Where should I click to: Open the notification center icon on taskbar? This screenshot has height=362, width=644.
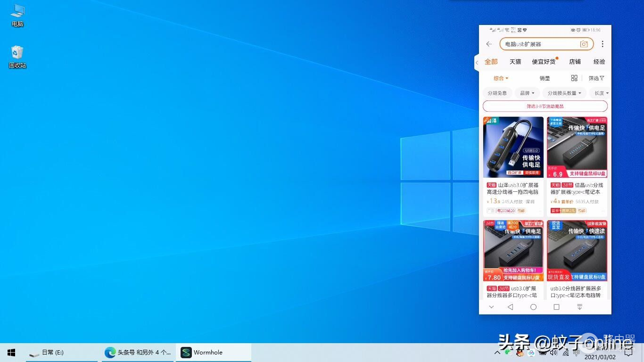pos(628,352)
